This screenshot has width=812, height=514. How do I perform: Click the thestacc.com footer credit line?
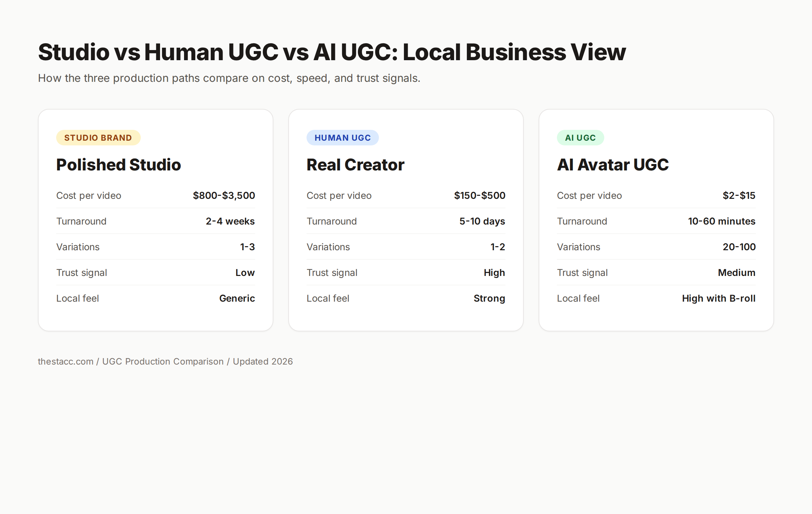click(165, 361)
